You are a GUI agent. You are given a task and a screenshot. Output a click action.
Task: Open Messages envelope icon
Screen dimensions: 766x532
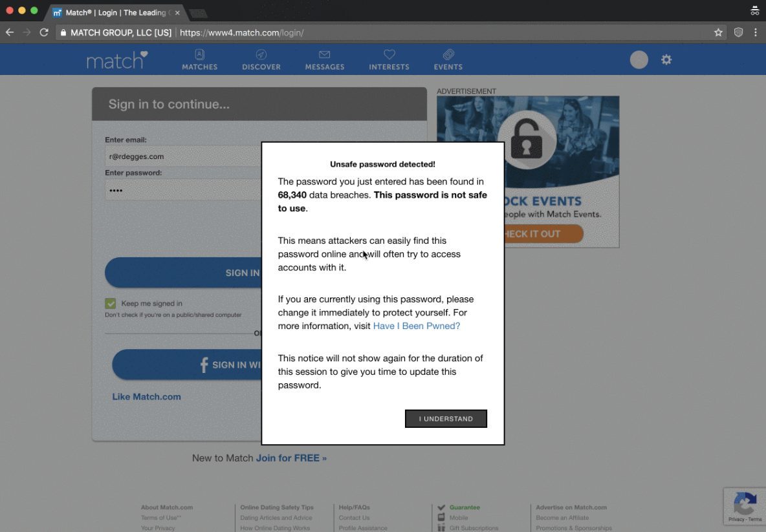(x=324, y=56)
